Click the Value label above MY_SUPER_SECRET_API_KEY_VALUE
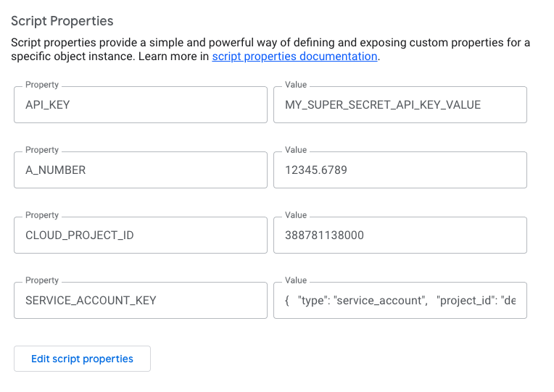This screenshot has height=392, width=554. pos(296,85)
